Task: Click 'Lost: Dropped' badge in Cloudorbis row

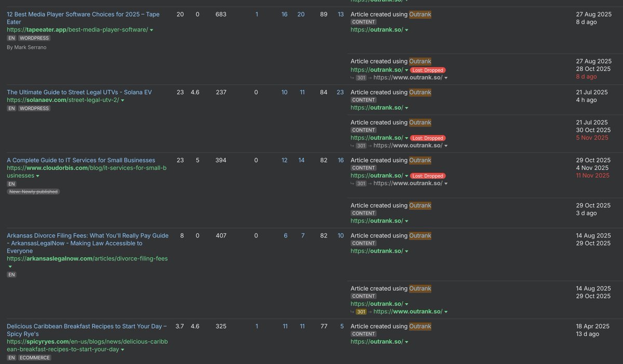Action: click(428, 176)
